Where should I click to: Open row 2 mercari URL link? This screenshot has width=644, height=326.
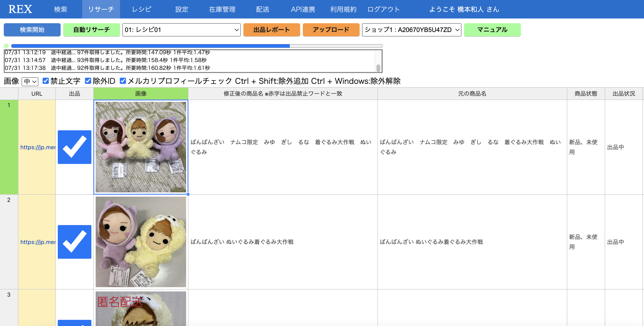[38, 242]
